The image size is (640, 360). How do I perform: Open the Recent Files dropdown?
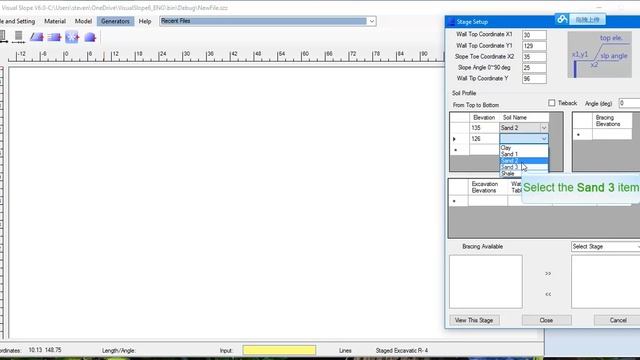(x=371, y=21)
